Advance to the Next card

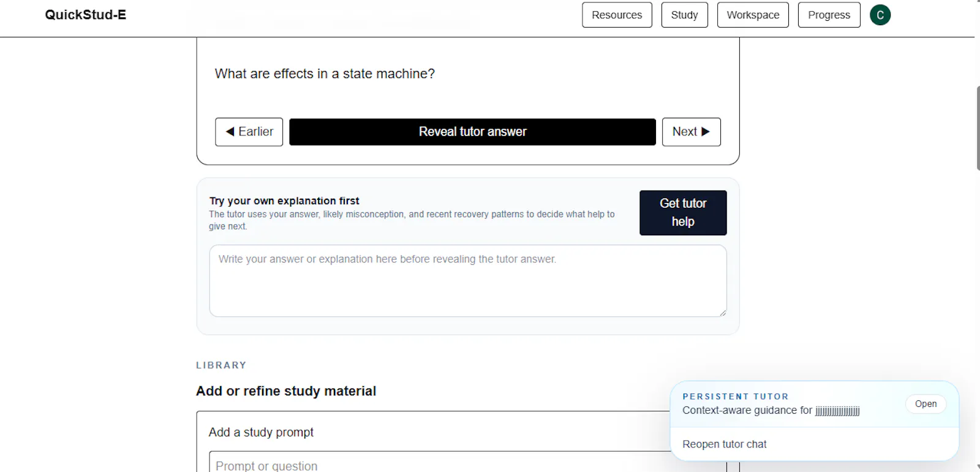(691, 132)
